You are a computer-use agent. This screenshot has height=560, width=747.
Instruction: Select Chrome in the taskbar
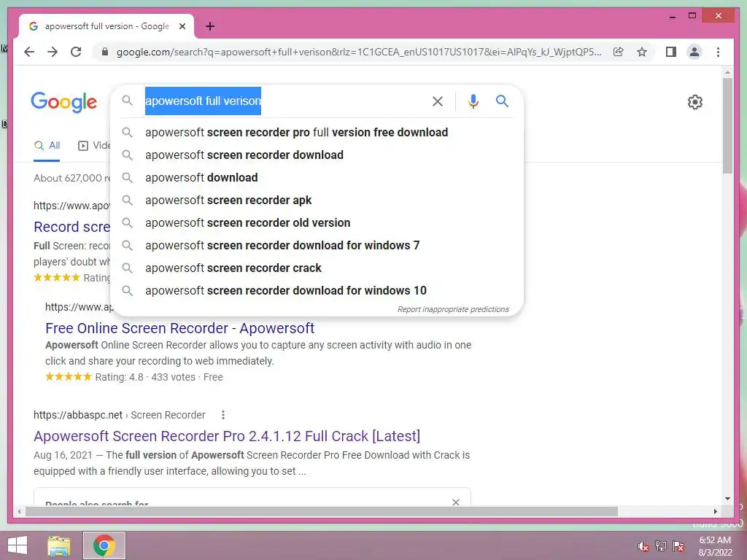pyautogui.click(x=104, y=545)
